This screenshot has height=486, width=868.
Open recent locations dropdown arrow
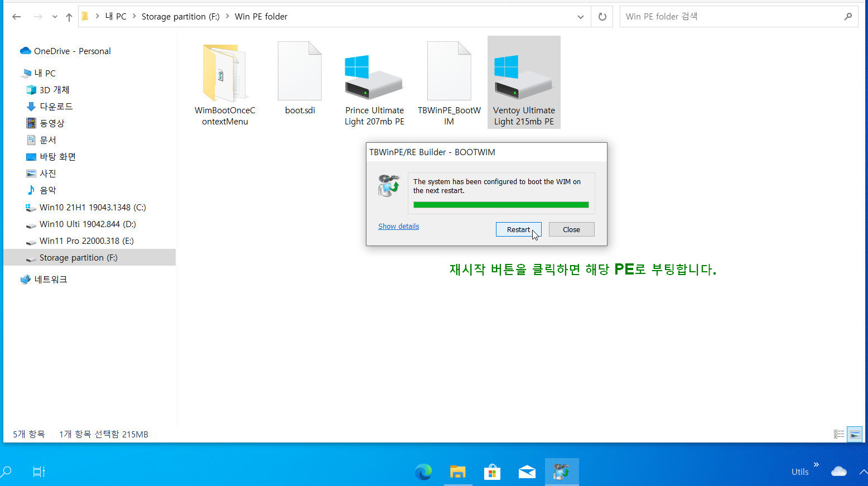(x=55, y=17)
